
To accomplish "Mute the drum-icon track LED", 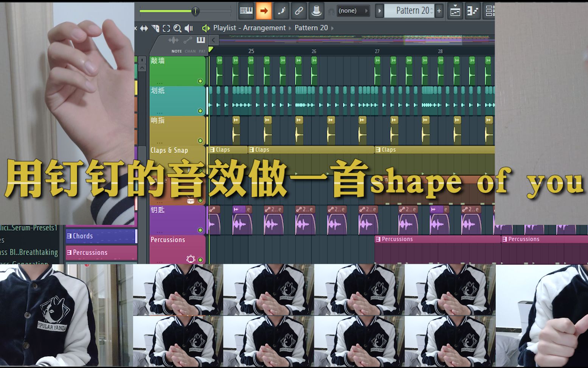I will 200,200.
